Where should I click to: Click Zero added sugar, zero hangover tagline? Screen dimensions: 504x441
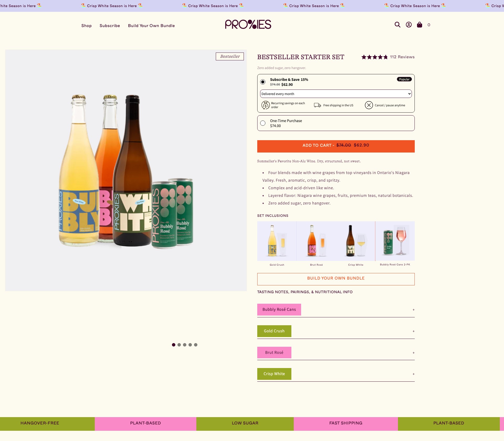pyautogui.click(x=281, y=68)
